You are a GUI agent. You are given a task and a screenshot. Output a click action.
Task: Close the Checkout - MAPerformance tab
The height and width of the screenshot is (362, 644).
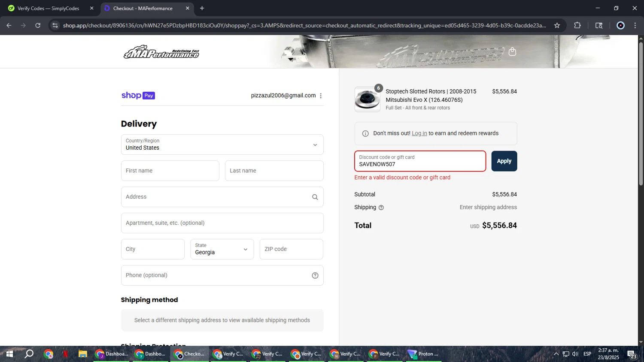tap(188, 8)
